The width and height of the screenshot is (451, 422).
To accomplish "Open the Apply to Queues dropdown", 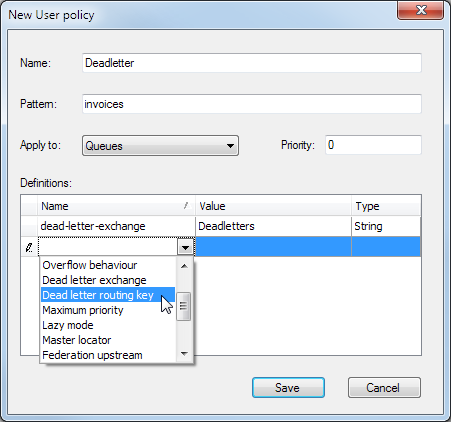I will point(160,146).
